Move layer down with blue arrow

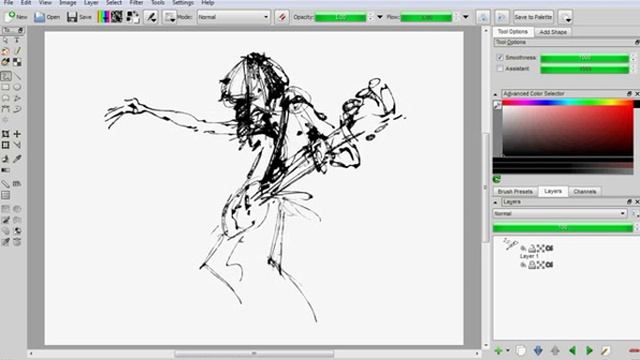(538, 350)
